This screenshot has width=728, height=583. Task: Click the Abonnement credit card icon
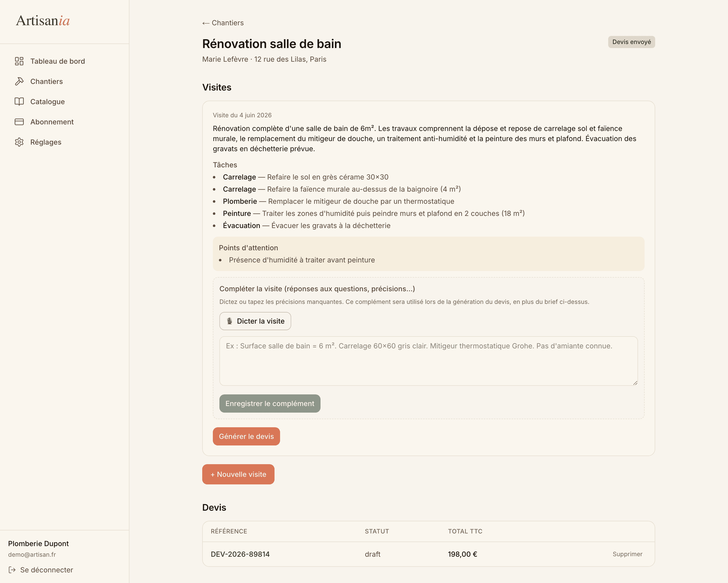19,122
